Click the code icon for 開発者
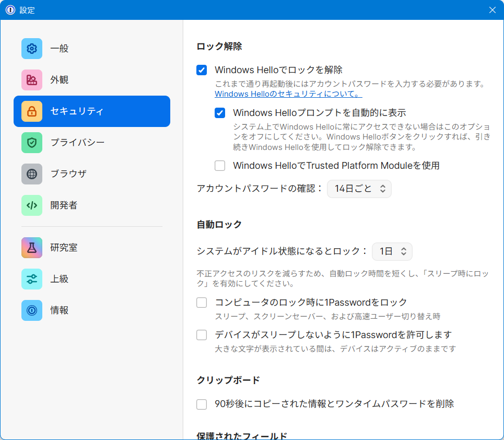Image resolution: width=504 pixels, height=440 pixels. coord(32,205)
